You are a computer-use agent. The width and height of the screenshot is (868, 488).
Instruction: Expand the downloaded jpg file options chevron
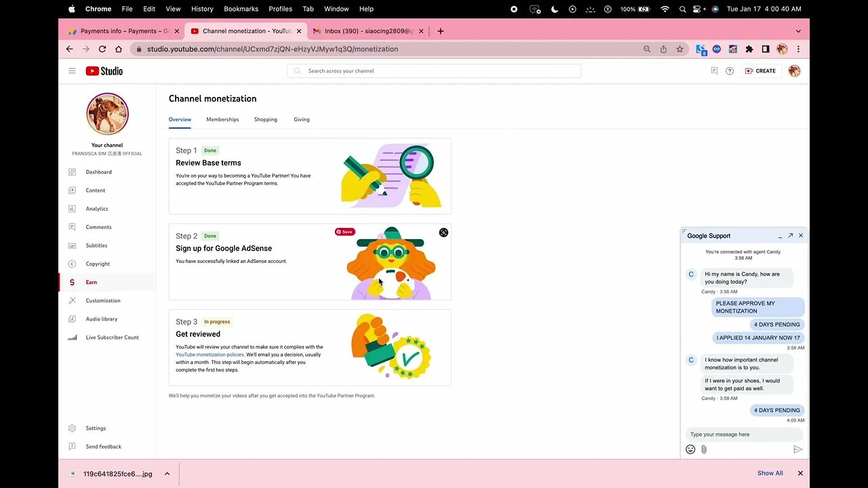point(167,474)
